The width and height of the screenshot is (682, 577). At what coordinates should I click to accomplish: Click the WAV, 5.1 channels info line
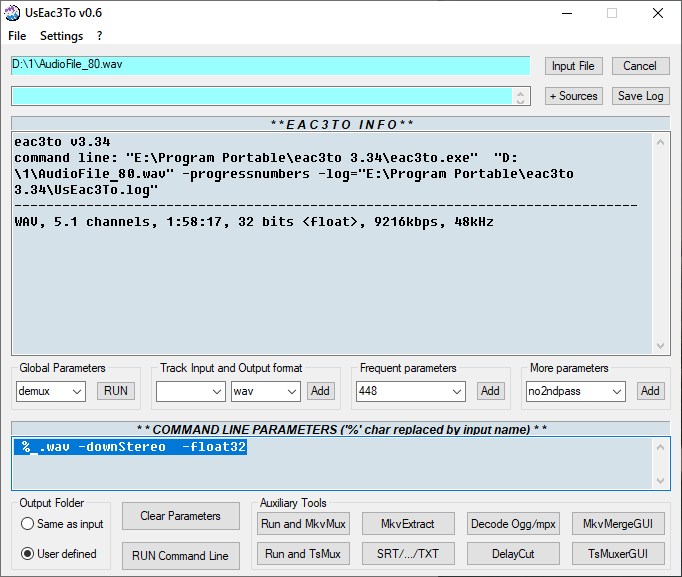(x=254, y=222)
